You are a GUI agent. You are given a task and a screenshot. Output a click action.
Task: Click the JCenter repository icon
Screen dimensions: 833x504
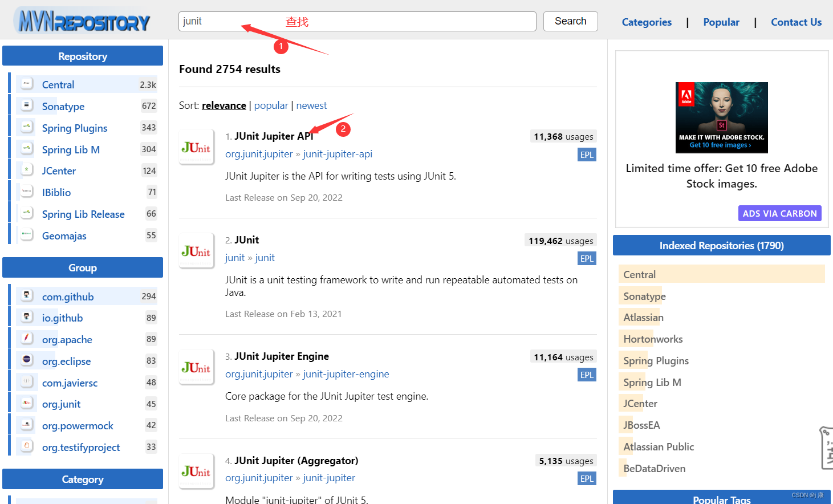coord(26,170)
